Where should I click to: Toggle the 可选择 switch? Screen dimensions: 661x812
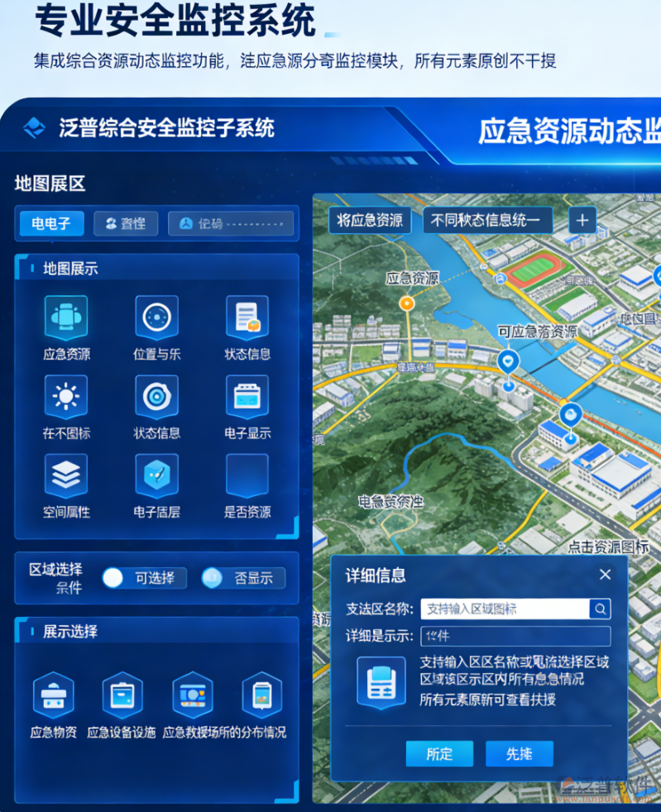145,578
